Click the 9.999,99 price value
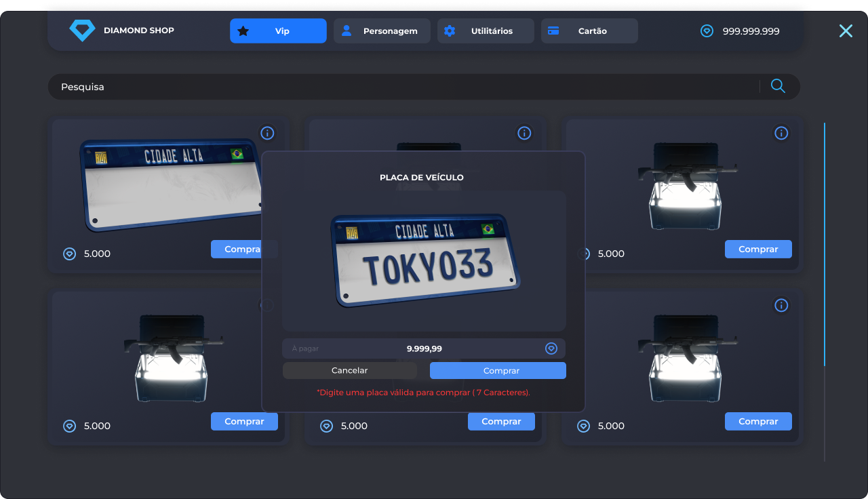Image resolution: width=868 pixels, height=499 pixels. tap(425, 348)
